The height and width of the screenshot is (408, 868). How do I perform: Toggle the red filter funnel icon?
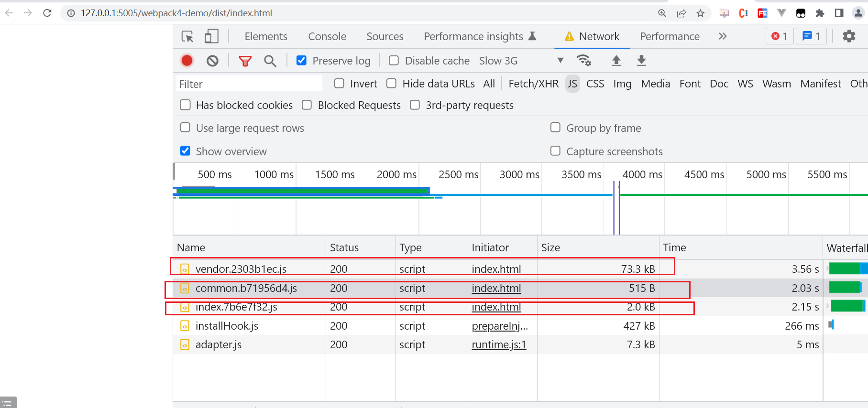coord(245,61)
